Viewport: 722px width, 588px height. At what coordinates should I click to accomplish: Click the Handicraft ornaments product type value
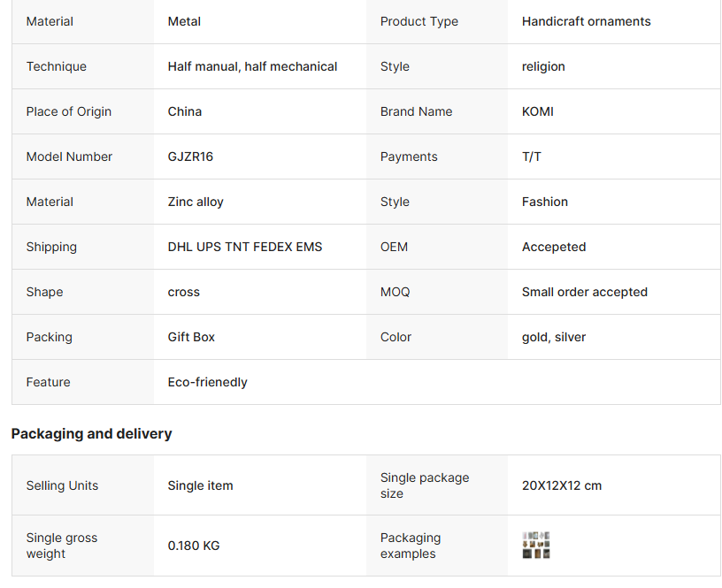[586, 21]
